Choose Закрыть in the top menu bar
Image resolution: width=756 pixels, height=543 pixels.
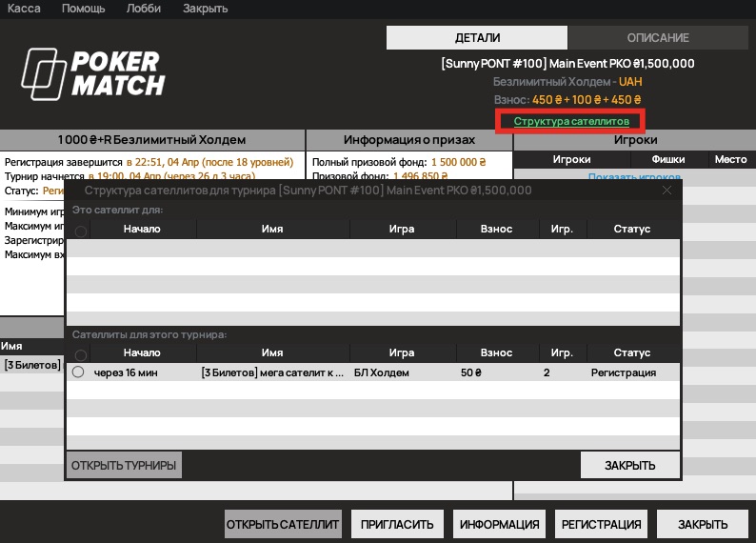(205, 9)
